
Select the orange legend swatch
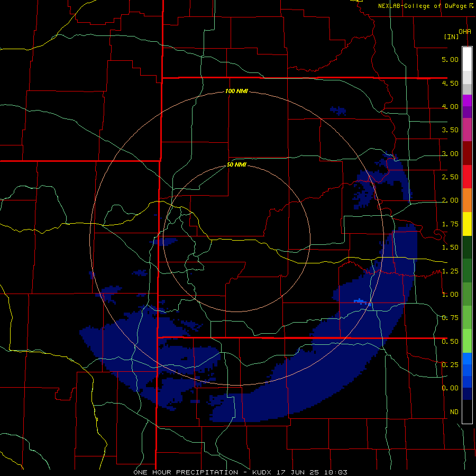pyautogui.click(x=467, y=200)
